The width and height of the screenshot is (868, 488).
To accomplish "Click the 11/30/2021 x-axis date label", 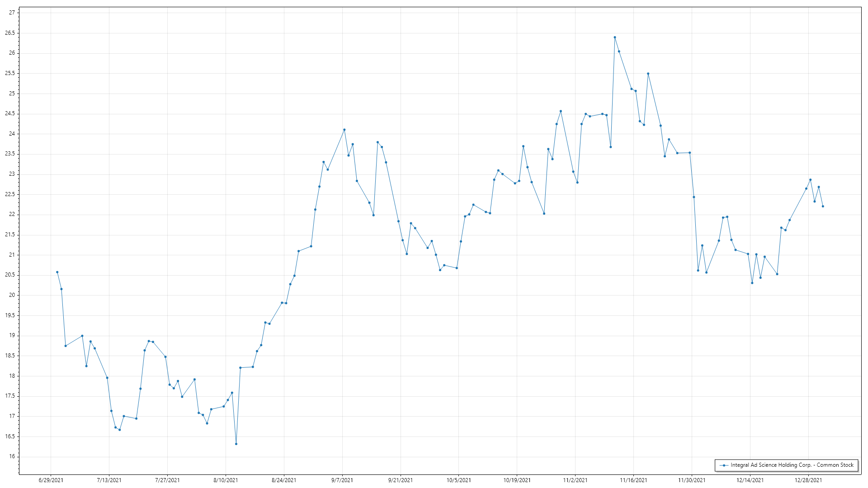I will click(x=692, y=480).
